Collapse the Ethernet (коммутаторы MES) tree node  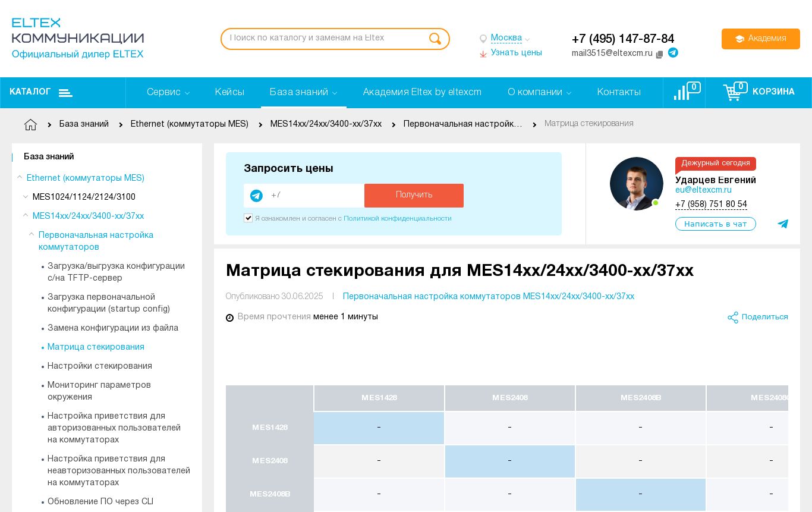tap(20, 177)
